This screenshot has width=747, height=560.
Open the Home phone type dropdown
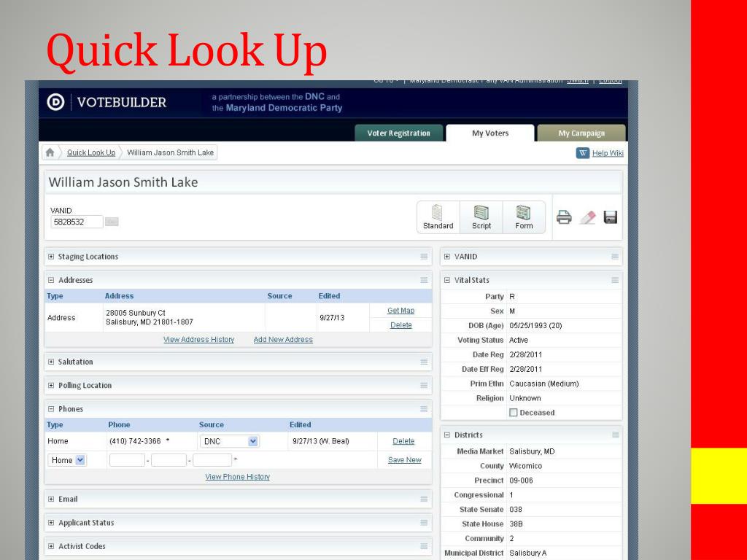[66, 460]
